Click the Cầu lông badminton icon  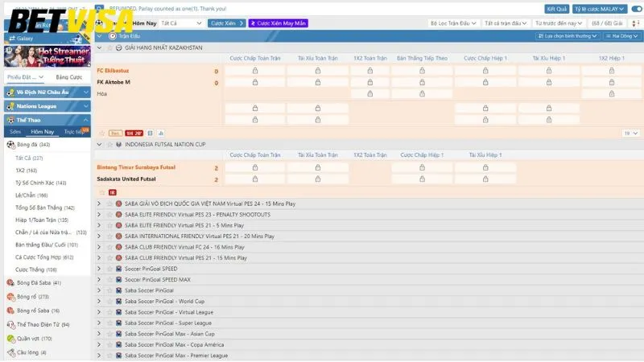(x=10, y=352)
